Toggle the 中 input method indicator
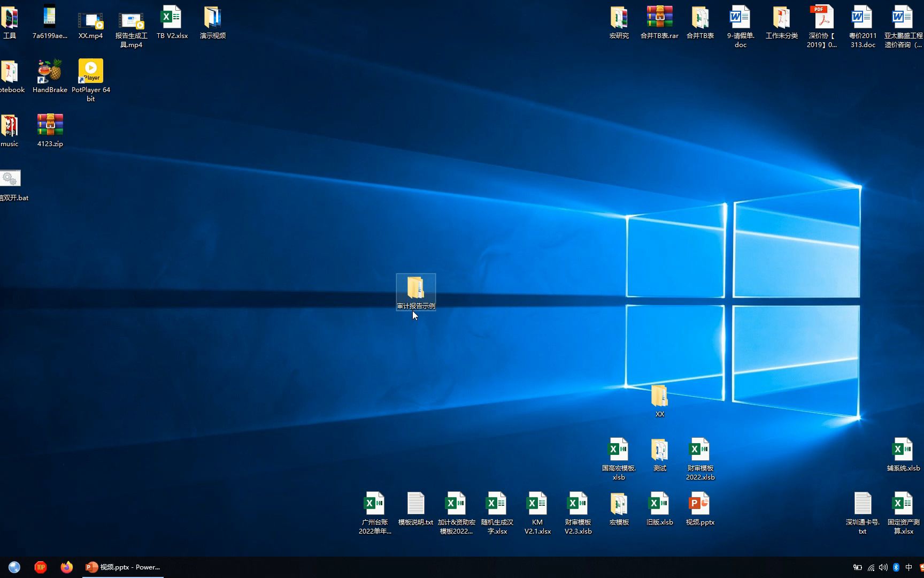 coord(908,567)
